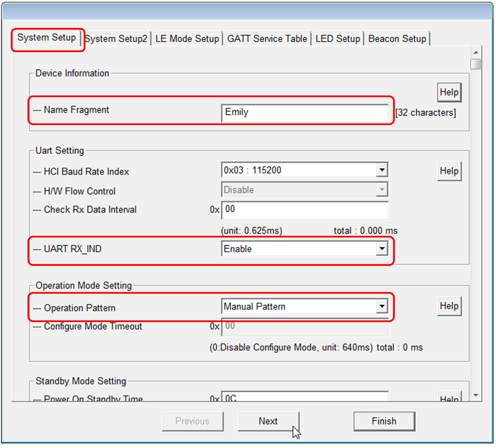This screenshot has height=448, width=496.
Task: Go to the LED Setup tab
Action: click(x=338, y=39)
